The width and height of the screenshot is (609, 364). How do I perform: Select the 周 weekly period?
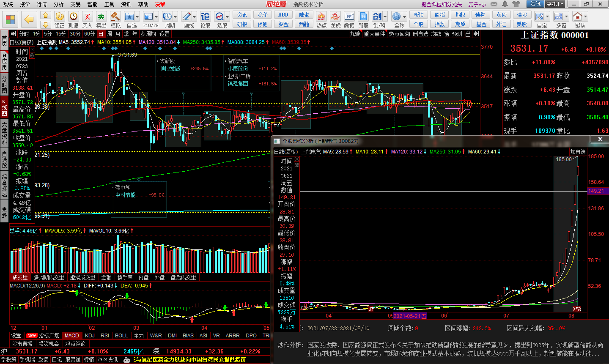point(110,34)
